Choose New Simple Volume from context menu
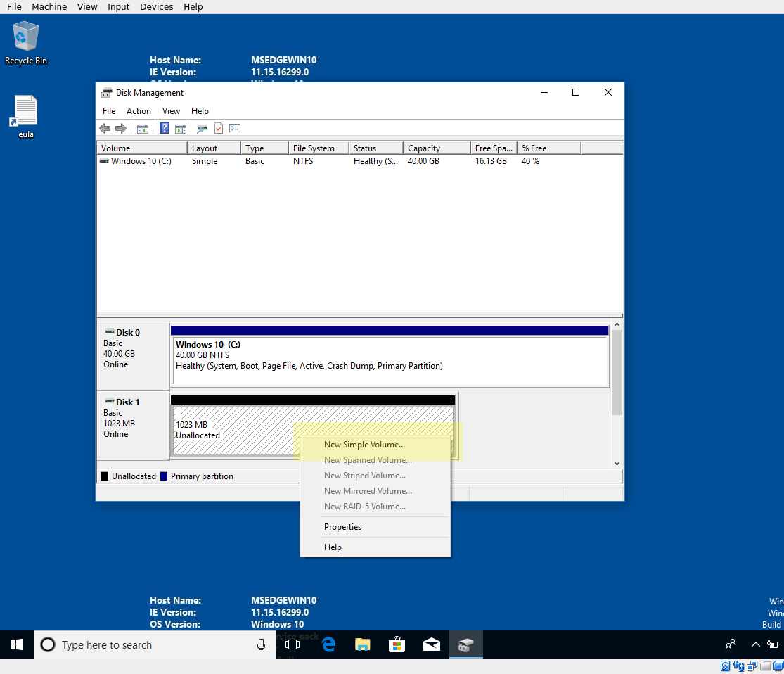Image resolution: width=784 pixels, height=674 pixels. [x=375, y=445]
